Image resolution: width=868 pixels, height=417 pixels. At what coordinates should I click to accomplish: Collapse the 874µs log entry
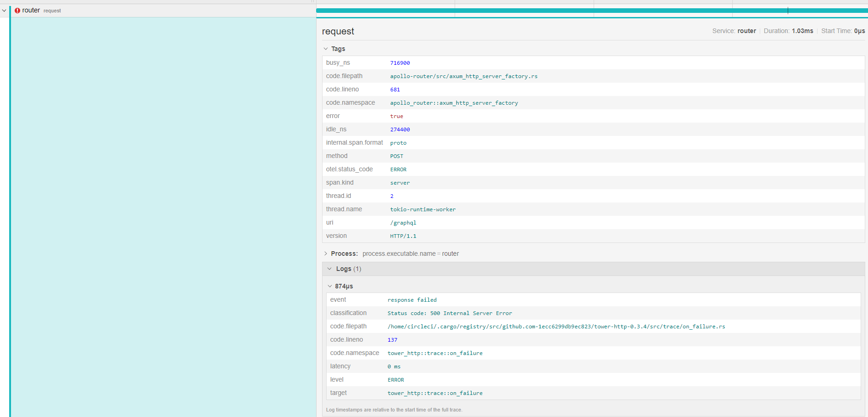click(329, 286)
